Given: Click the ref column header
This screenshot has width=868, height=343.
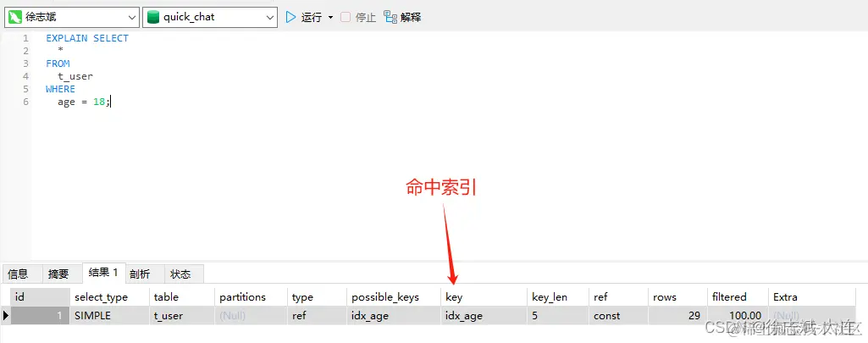Looking at the screenshot, I should pos(618,297).
